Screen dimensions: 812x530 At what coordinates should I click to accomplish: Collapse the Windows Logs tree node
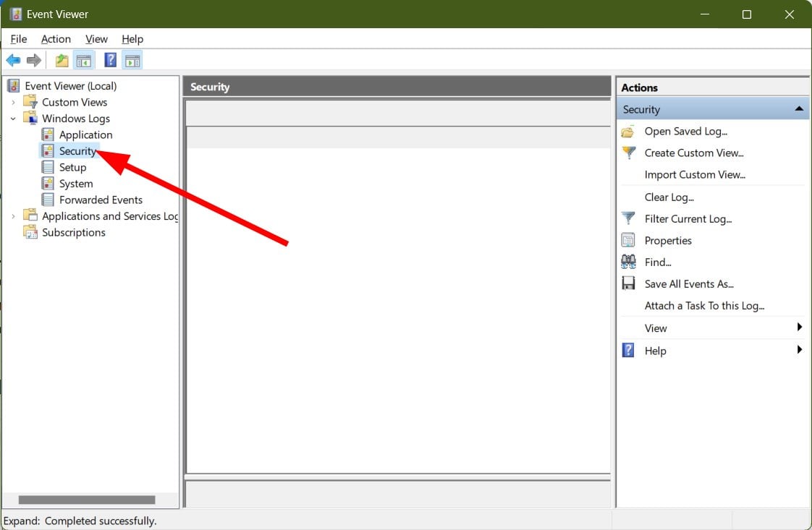(14, 119)
